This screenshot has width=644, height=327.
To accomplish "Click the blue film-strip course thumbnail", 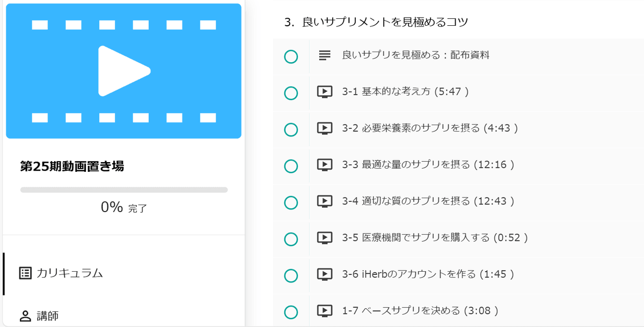I will 123,71.
